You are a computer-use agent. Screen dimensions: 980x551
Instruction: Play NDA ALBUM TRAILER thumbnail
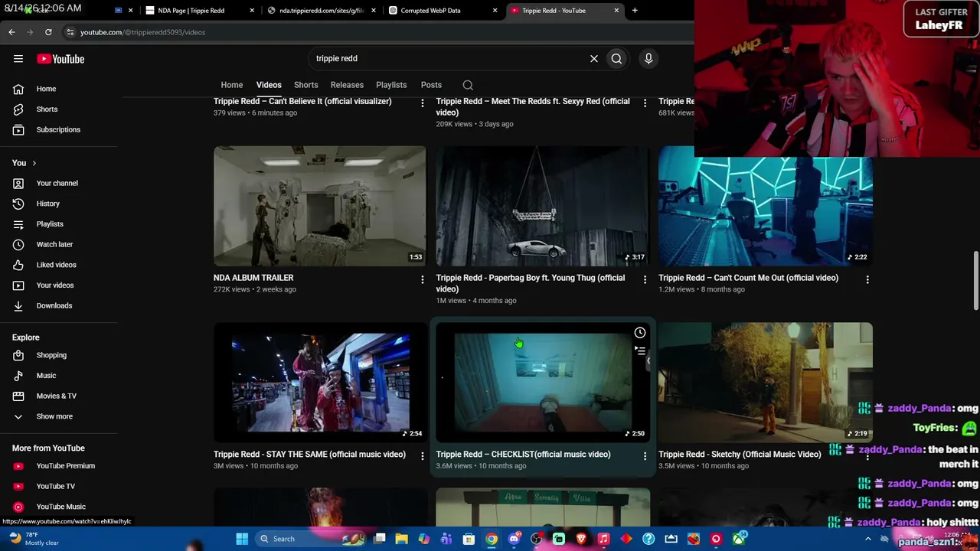[x=320, y=206]
